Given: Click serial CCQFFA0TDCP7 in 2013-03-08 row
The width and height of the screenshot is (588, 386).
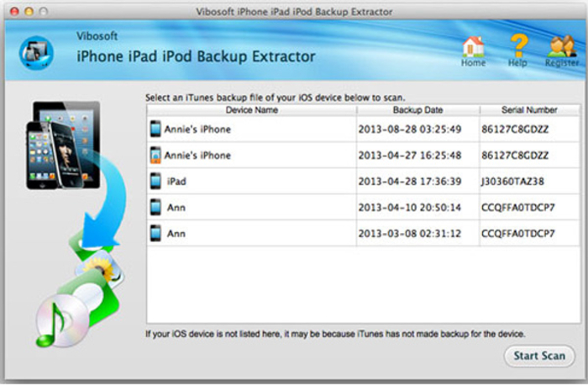Looking at the screenshot, I should coord(518,234).
